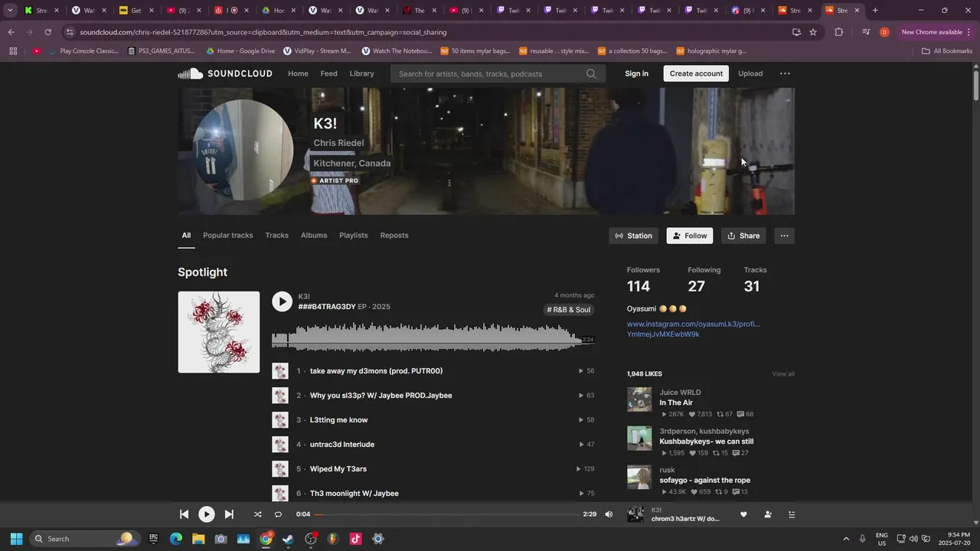Switch to the Tracks tab

click(277, 235)
